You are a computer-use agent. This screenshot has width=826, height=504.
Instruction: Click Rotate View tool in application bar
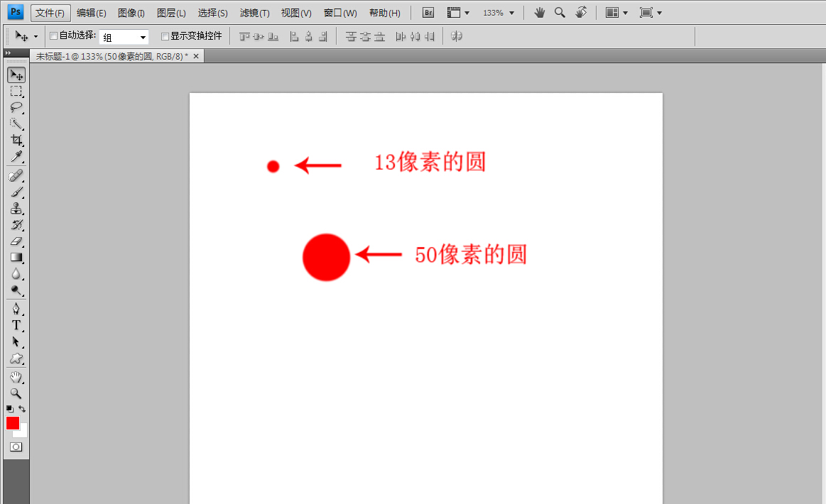point(581,13)
